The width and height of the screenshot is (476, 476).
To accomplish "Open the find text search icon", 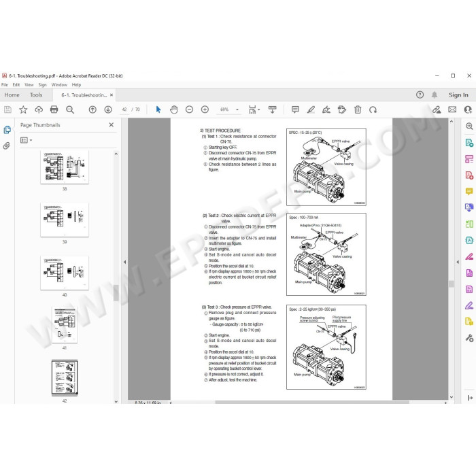I will point(70,109).
